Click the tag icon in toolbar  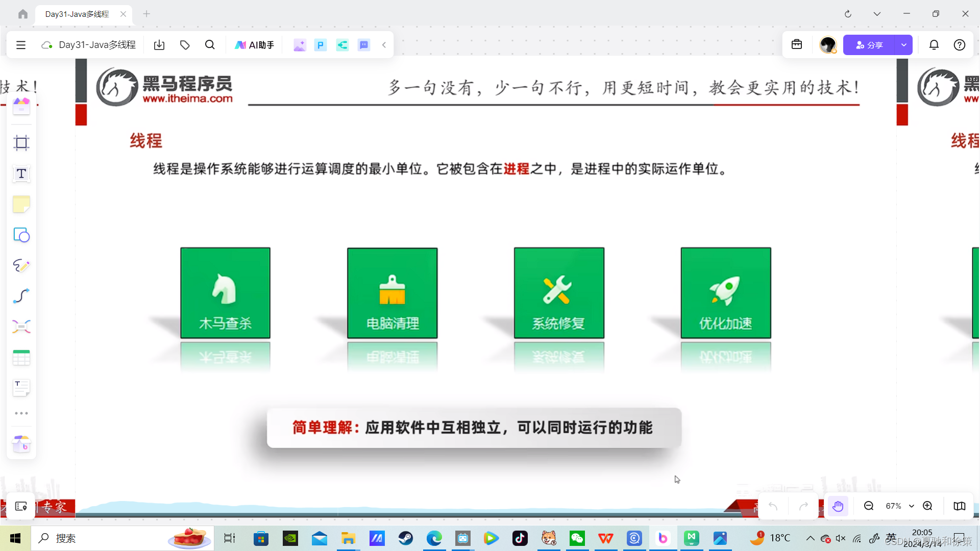(x=185, y=45)
